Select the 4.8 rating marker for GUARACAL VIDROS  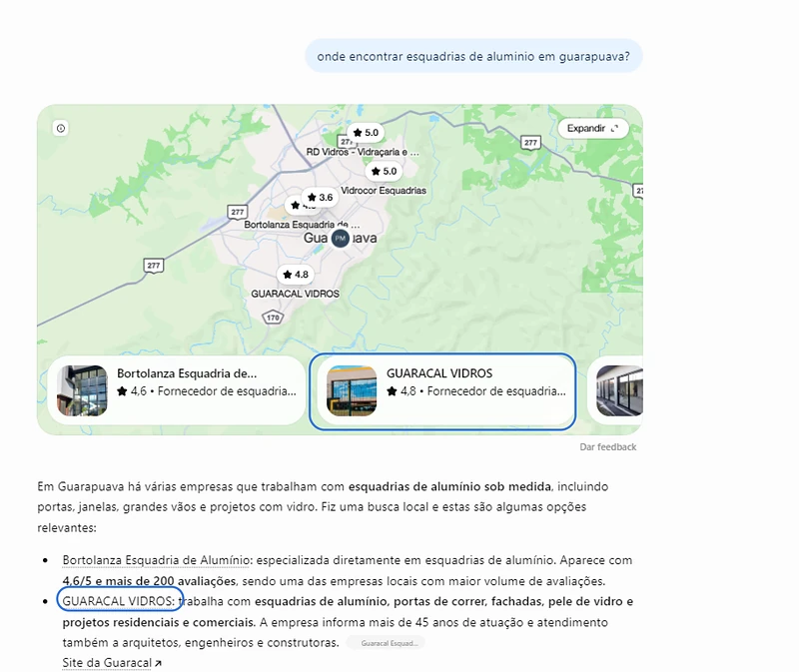coord(296,275)
